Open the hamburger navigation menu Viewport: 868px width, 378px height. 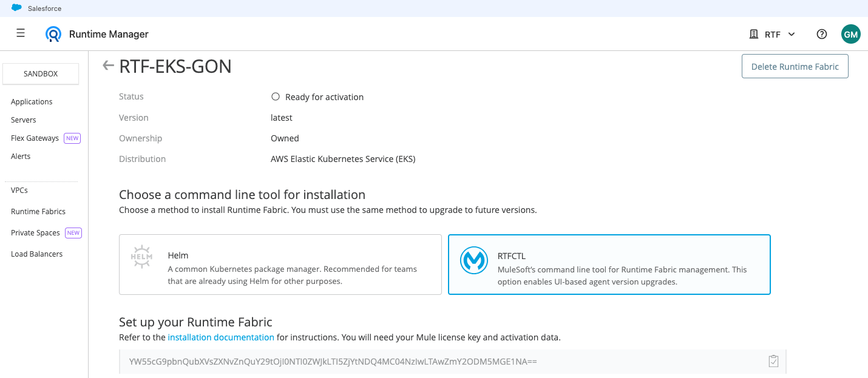tap(21, 33)
